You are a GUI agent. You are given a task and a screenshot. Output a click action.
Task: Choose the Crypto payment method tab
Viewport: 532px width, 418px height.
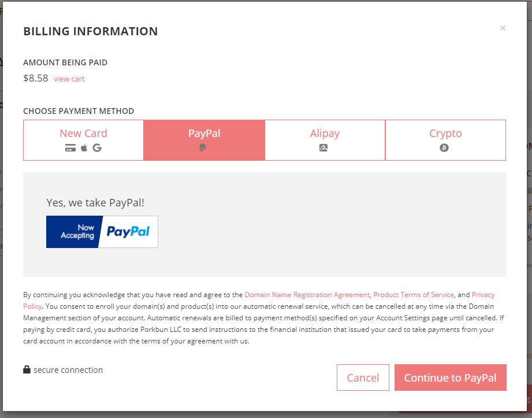coord(445,140)
